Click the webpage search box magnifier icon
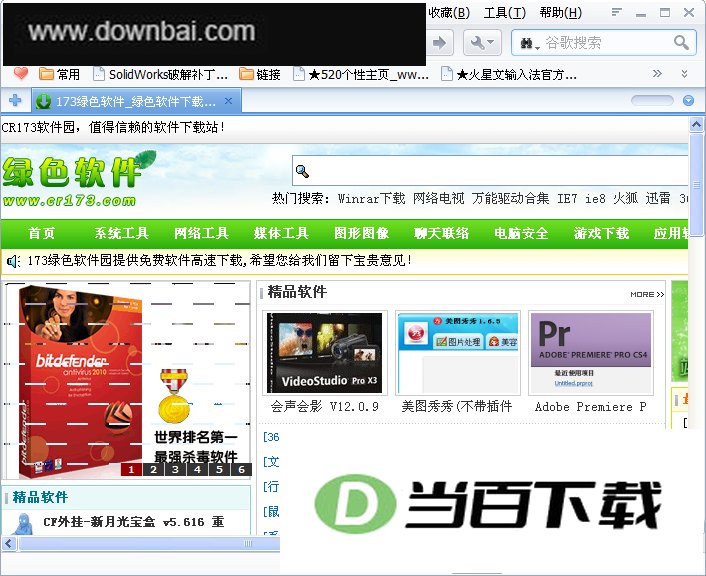The width and height of the screenshot is (706, 576). point(302,171)
